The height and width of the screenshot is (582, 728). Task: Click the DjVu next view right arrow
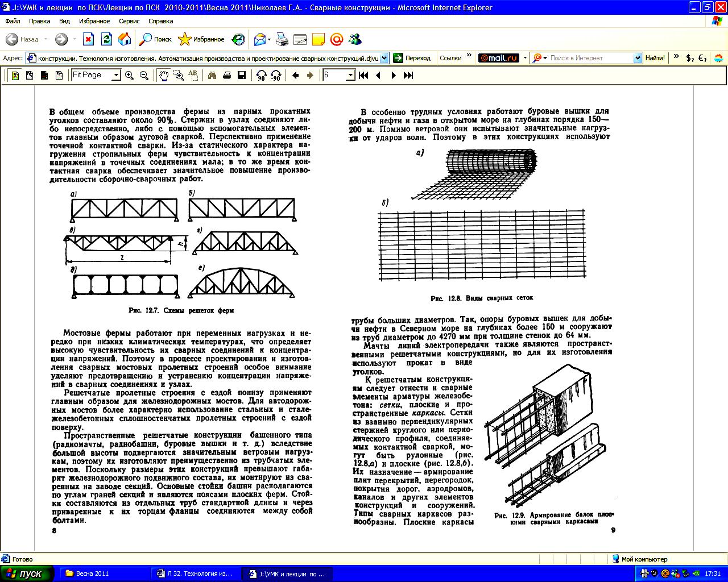click(x=310, y=75)
